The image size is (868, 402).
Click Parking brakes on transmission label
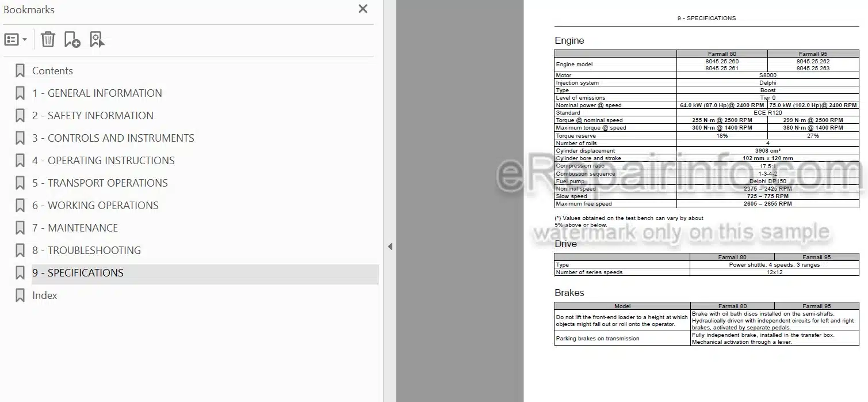pos(598,339)
